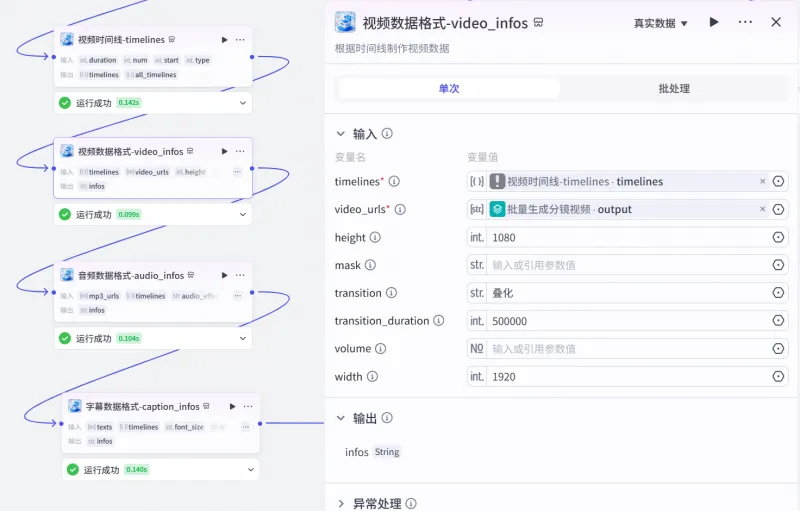Collapse the 输出 section
The height and width of the screenshot is (511, 800).
340,418
